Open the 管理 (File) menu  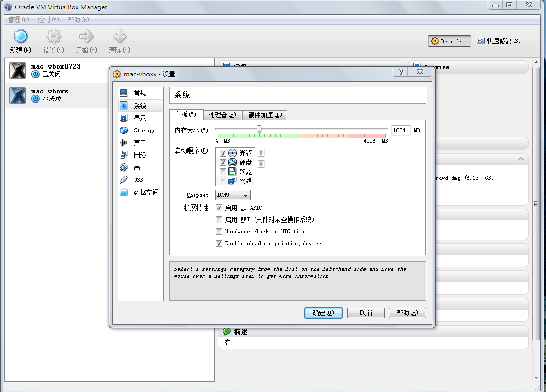(x=19, y=20)
